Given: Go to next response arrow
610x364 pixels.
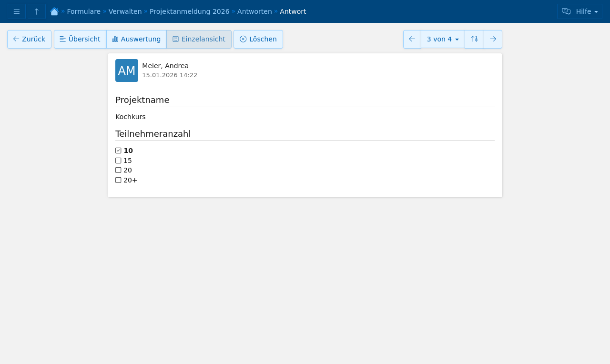Looking at the screenshot, I should pyautogui.click(x=493, y=39).
